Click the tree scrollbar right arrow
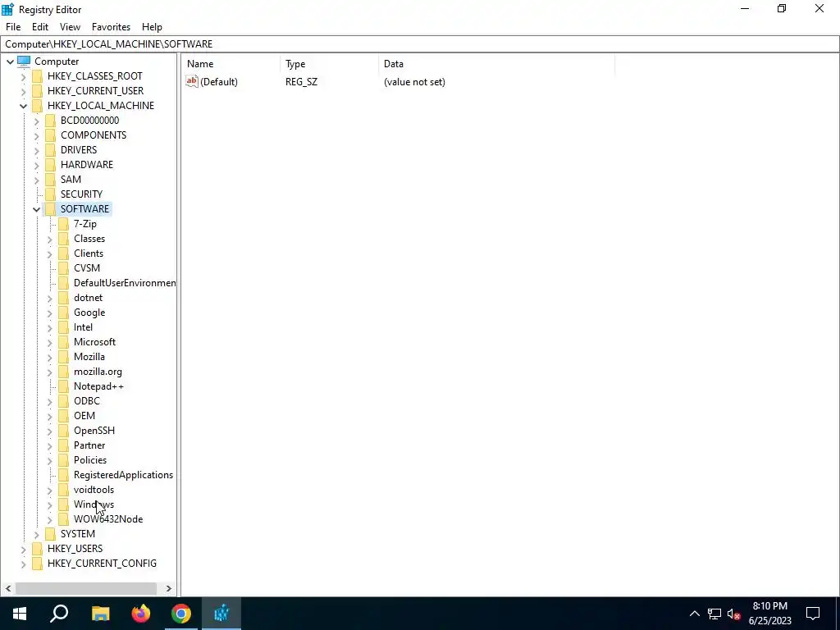Screen dimensions: 840x630 169,588
